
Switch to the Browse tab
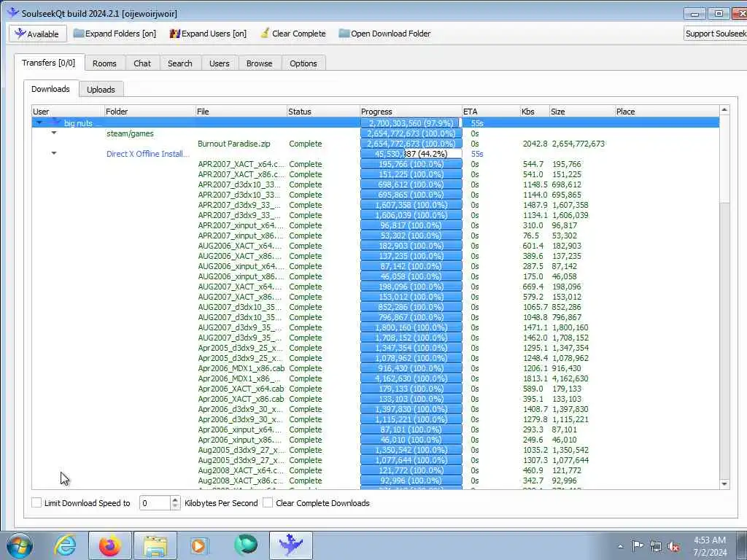[x=259, y=63]
